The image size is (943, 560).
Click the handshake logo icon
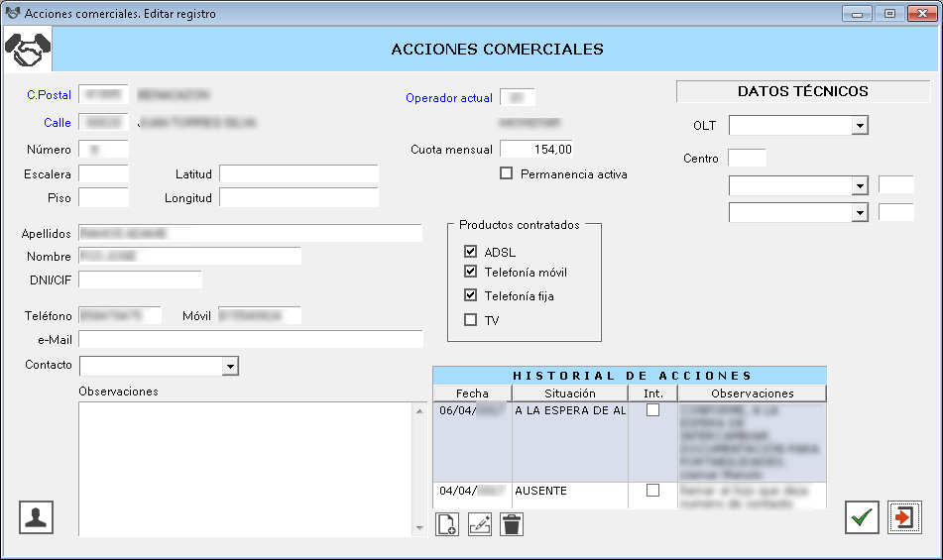click(27, 50)
